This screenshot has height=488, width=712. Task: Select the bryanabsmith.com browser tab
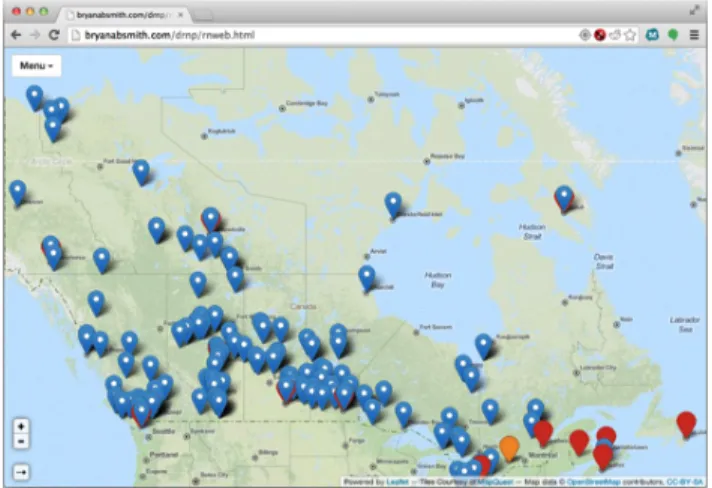click(123, 15)
